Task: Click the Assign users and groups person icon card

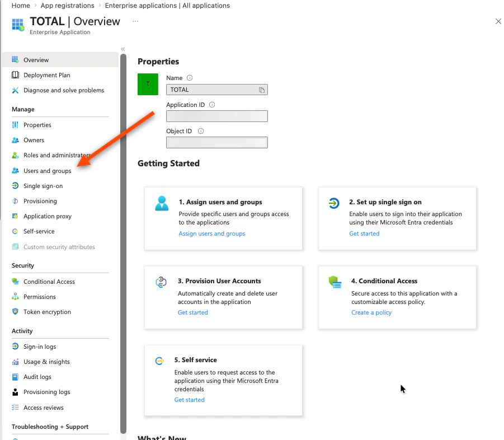Action: point(162,203)
